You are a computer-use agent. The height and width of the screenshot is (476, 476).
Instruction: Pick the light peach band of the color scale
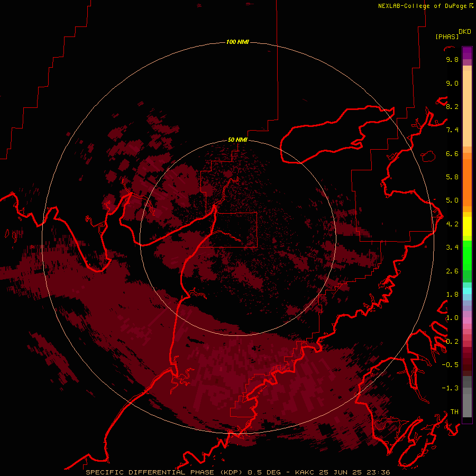click(467, 108)
